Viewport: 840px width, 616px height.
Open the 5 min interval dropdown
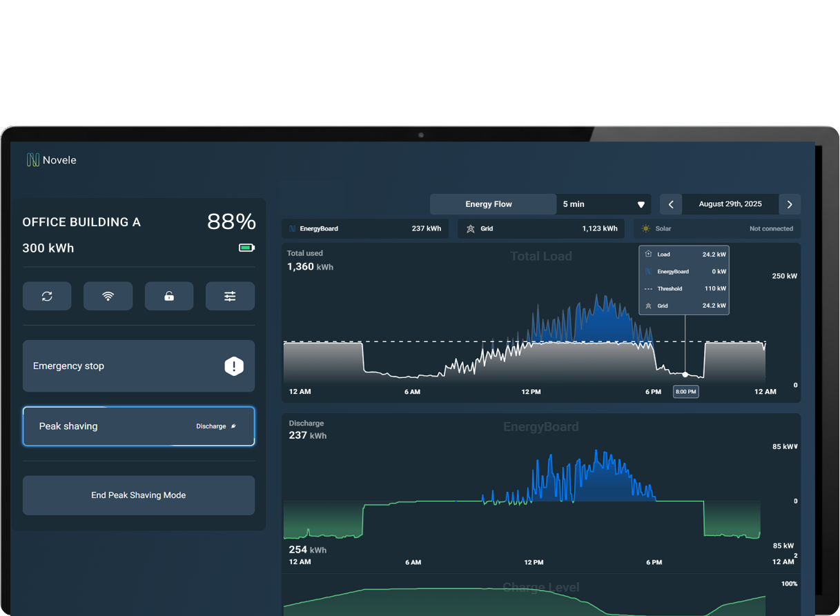click(x=603, y=204)
